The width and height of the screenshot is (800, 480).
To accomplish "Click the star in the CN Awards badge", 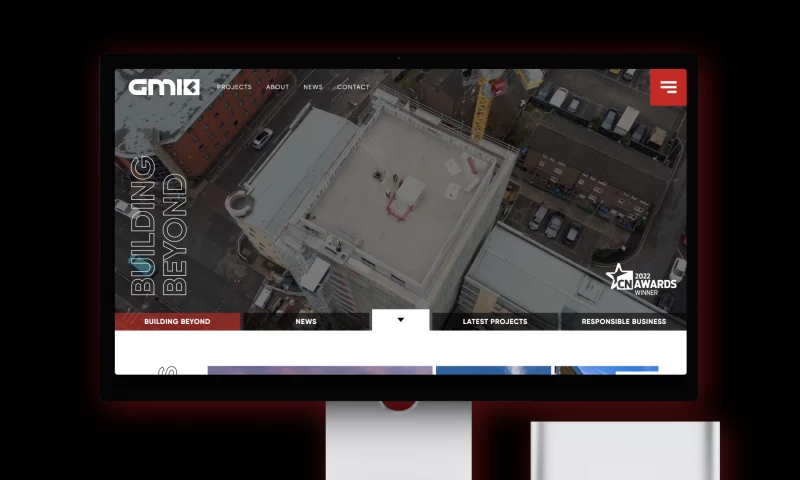I will pos(618,276).
